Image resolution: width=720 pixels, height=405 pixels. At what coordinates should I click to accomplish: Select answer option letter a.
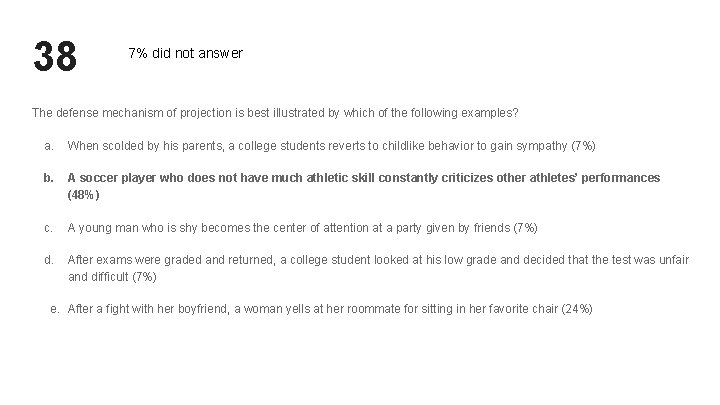49,146
